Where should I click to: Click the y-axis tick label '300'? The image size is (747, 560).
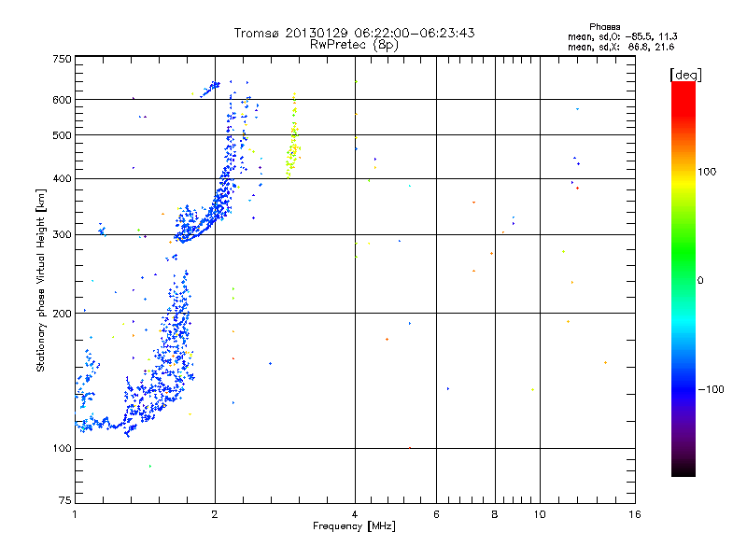62,235
